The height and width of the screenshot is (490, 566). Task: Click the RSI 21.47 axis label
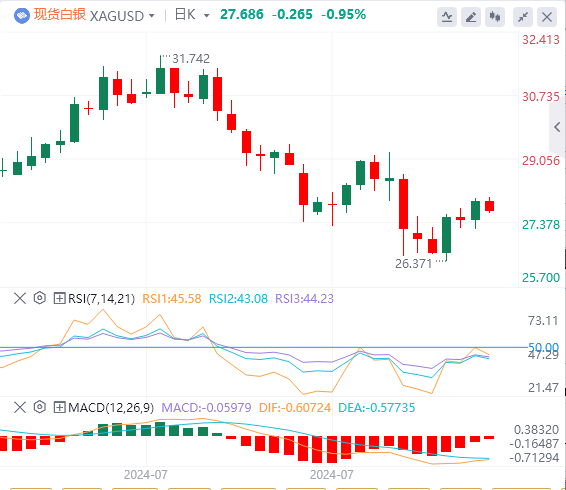point(543,388)
